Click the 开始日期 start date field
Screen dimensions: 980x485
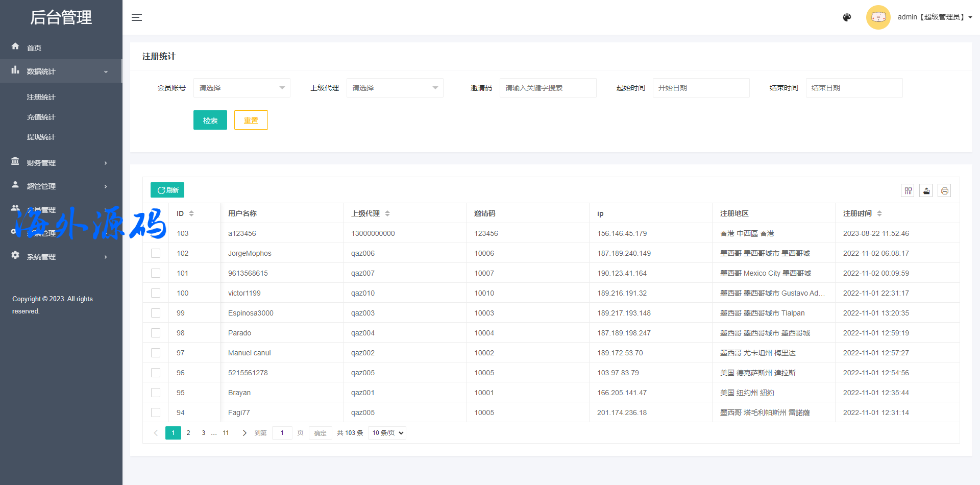click(x=700, y=88)
